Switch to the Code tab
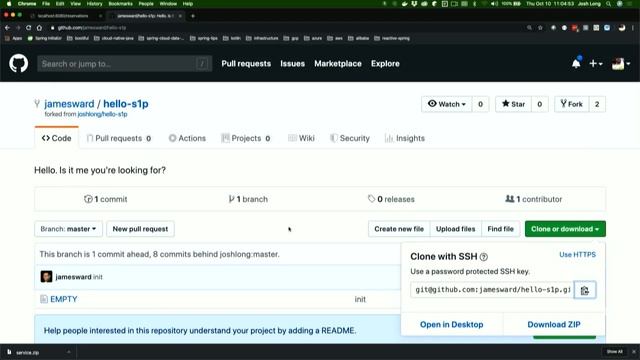This screenshot has width=640, height=360. point(57,138)
